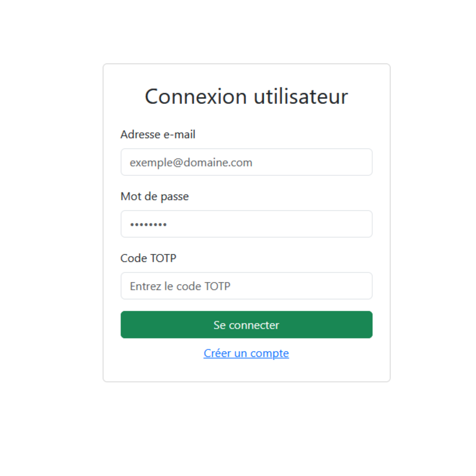
Task: Click the Code TOTP input box
Action: point(246,286)
